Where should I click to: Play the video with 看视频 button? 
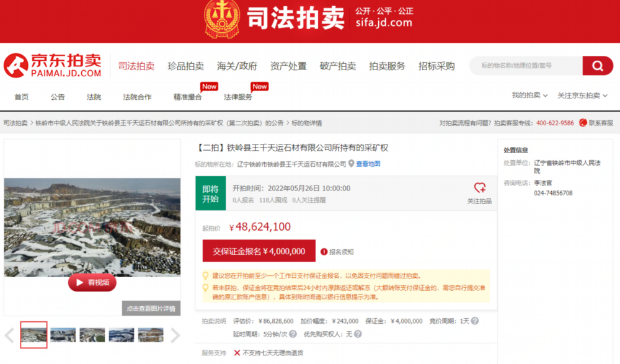point(92,283)
